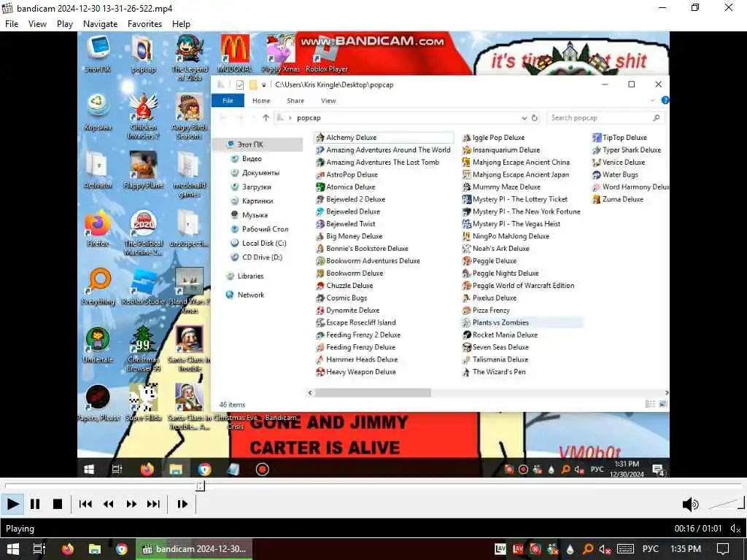Viewport: 747px width, 560px height.
Task: Click the Playing status text
Action: point(20,529)
